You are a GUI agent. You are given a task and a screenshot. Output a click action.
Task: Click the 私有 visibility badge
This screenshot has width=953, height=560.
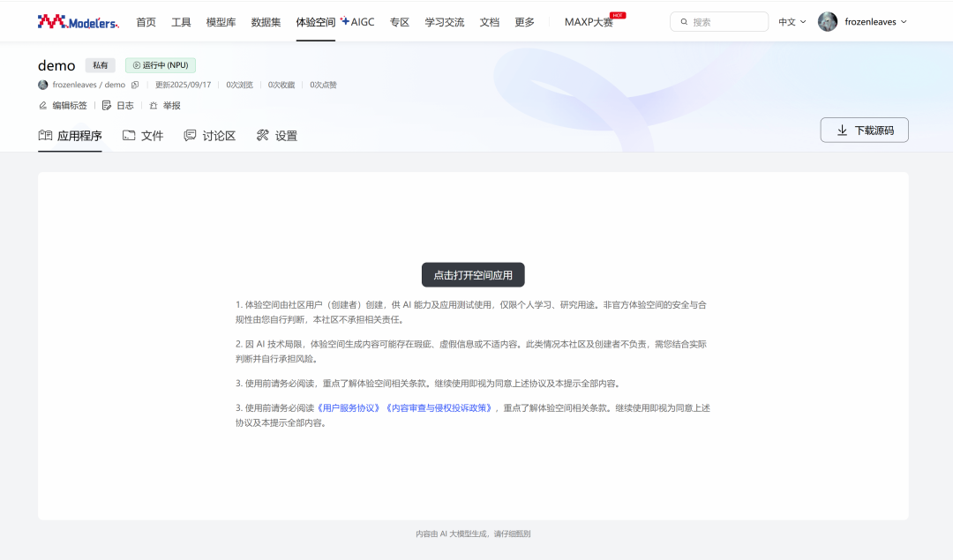click(100, 64)
